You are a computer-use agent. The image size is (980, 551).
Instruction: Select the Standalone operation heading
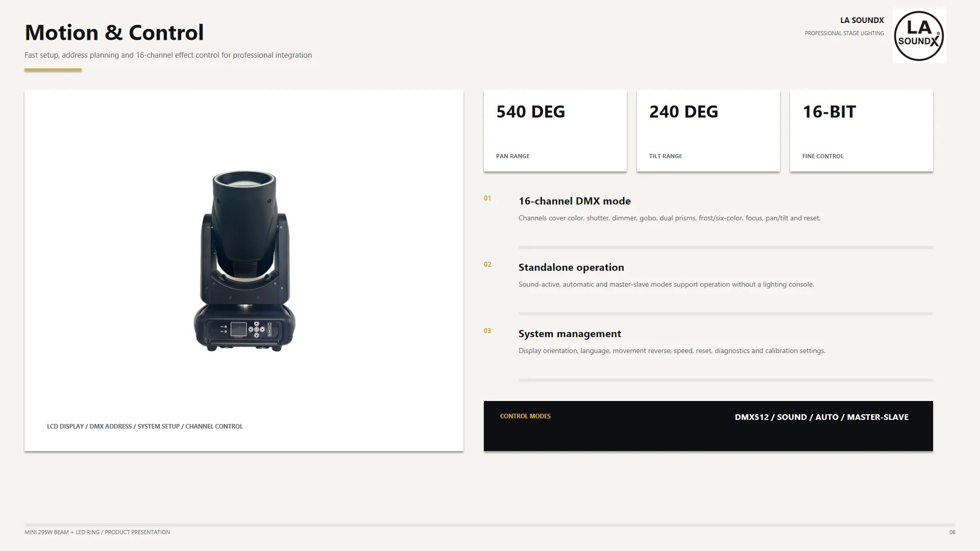point(571,267)
